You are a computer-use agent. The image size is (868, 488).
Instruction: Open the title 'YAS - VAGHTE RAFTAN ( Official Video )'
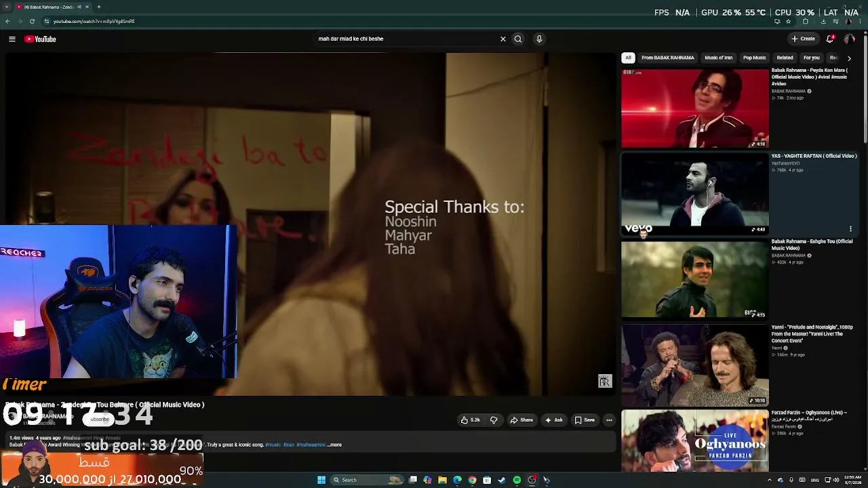click(814, 156)
